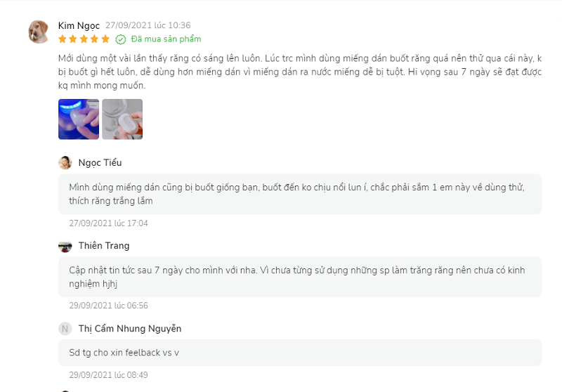The image size is (562, 392).
Task: Click the fifth rating star
Action: point(105,39)
